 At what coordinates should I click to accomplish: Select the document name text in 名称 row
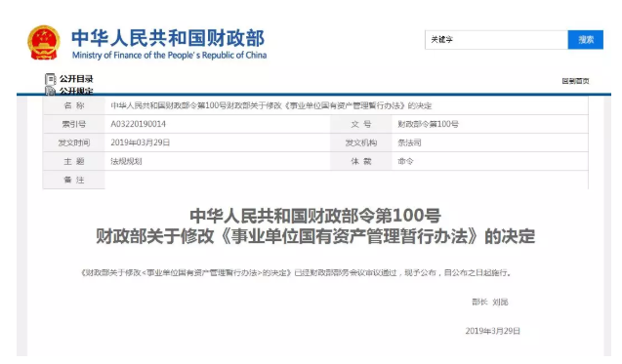pyautogui.click(x=270, y=105)
